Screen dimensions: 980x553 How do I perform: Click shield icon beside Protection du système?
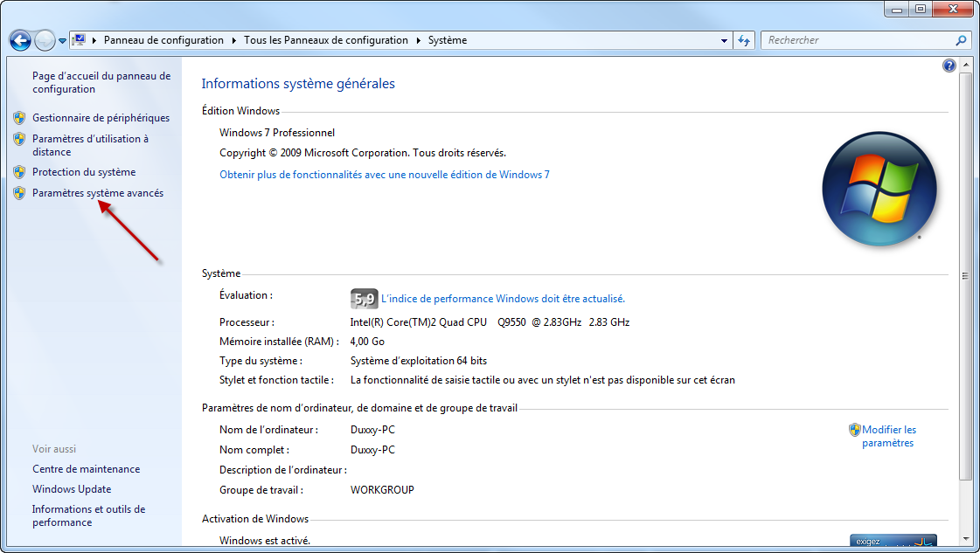pyautogui.click(x=19, y=172)
